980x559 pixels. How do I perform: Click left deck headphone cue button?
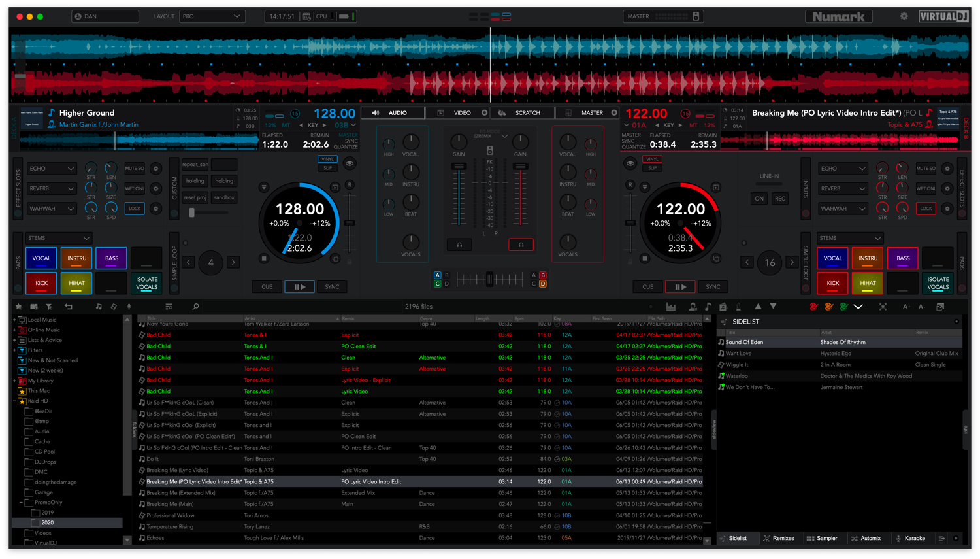459,245
